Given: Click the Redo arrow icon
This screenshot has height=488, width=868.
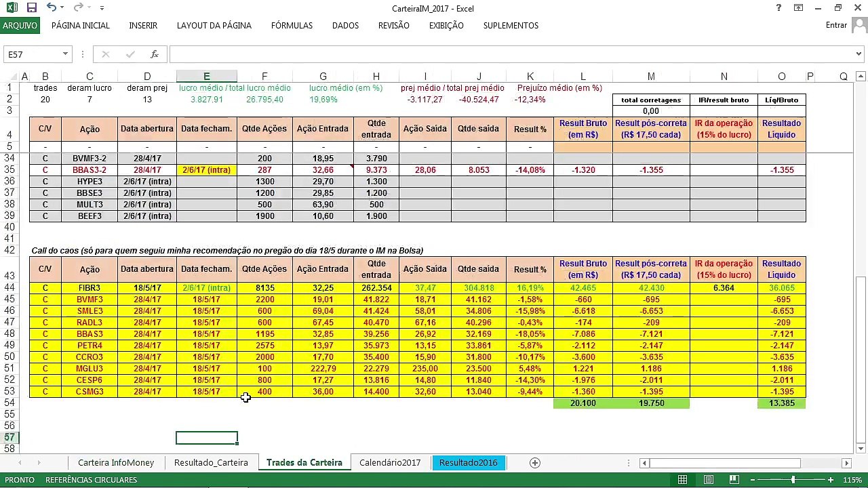Looking at the screenshot, I should pyautogui.click(x=78, y=8).
